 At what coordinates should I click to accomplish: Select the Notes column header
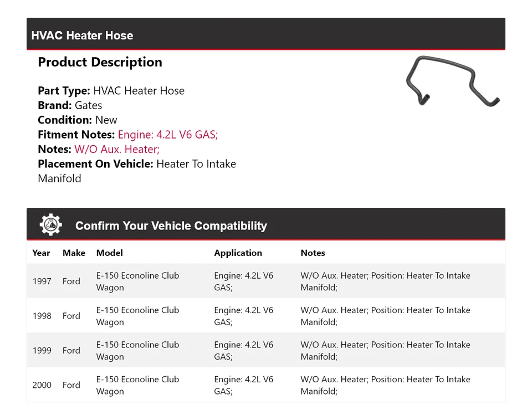[x=313, y=253]
